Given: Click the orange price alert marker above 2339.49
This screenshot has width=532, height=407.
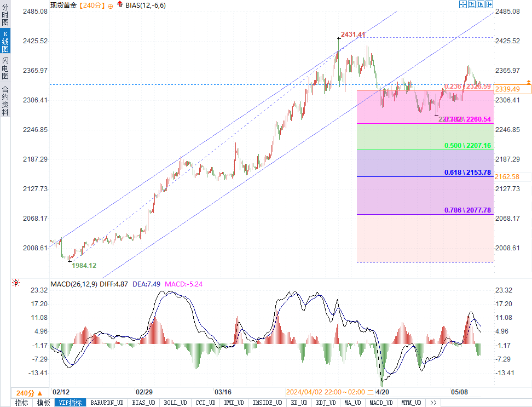Looking at the screenshot, I should pyautogui.click(x=528, y=82).
